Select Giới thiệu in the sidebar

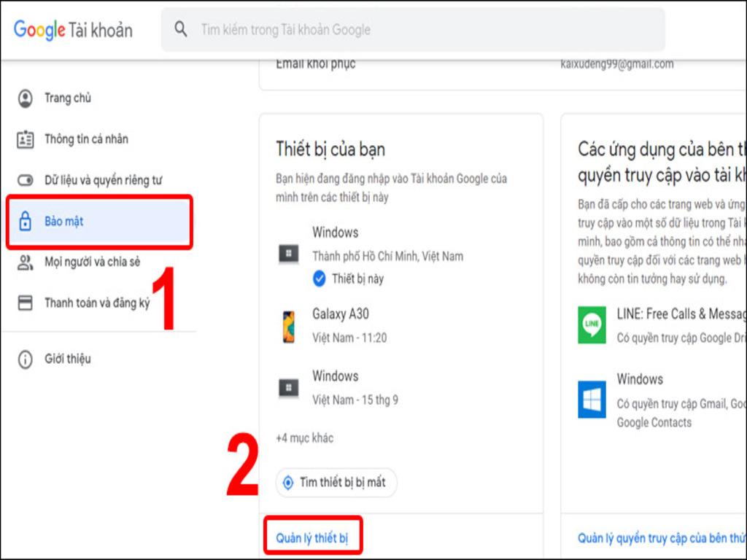tap(68, 359)
